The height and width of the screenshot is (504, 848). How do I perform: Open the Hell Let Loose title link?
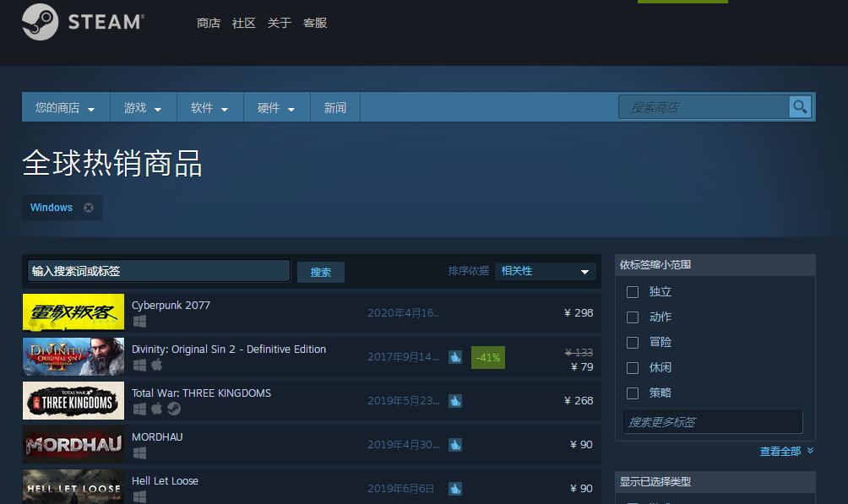point(165,480)
